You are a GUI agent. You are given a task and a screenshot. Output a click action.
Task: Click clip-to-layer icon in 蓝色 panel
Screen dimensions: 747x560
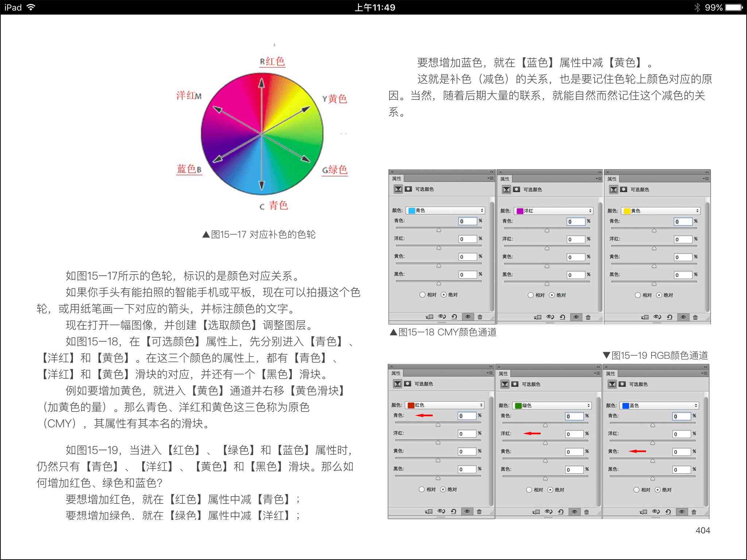643,512
